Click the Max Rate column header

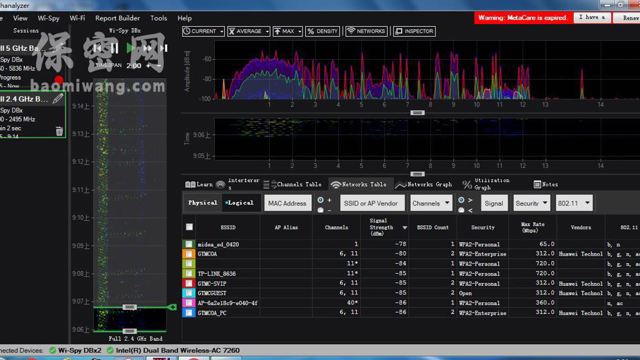533,227
